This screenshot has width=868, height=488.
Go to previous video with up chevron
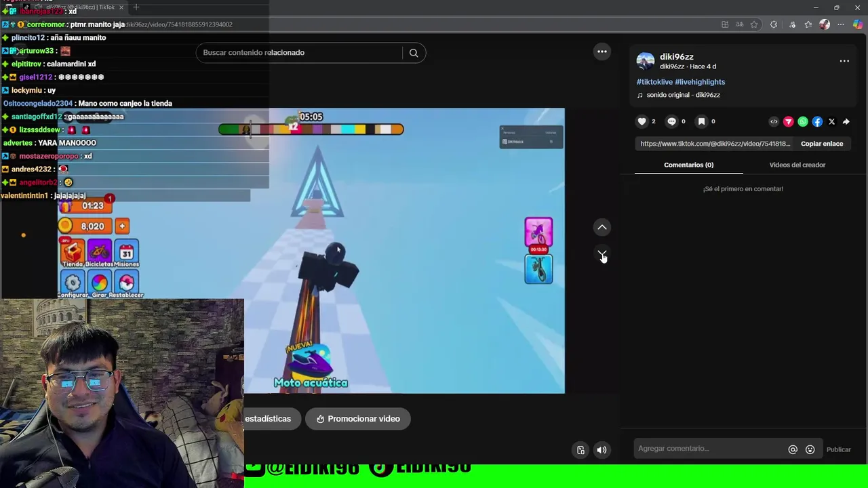(601, 227)
